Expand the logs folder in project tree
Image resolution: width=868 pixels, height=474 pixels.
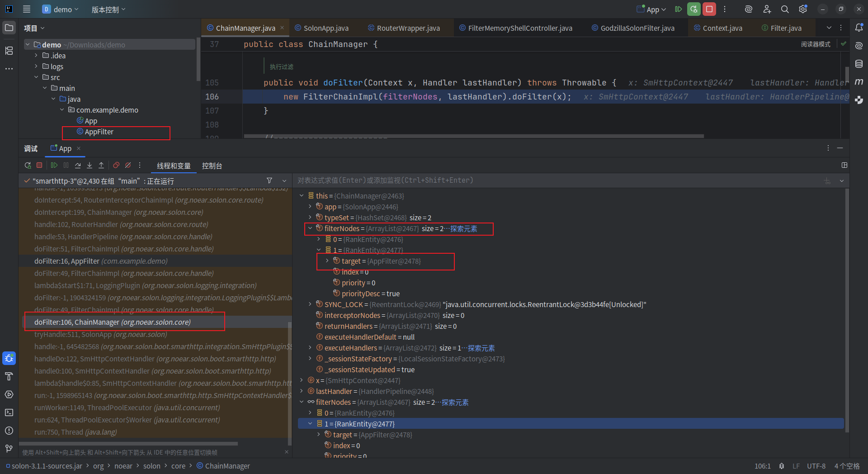point(36,66)
